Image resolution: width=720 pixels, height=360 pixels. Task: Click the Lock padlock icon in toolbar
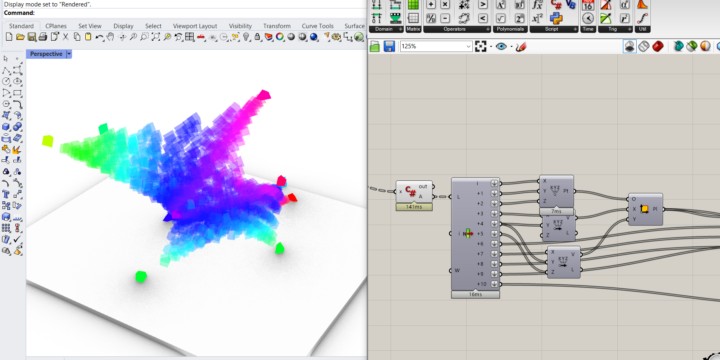click(x=258, y=37)
